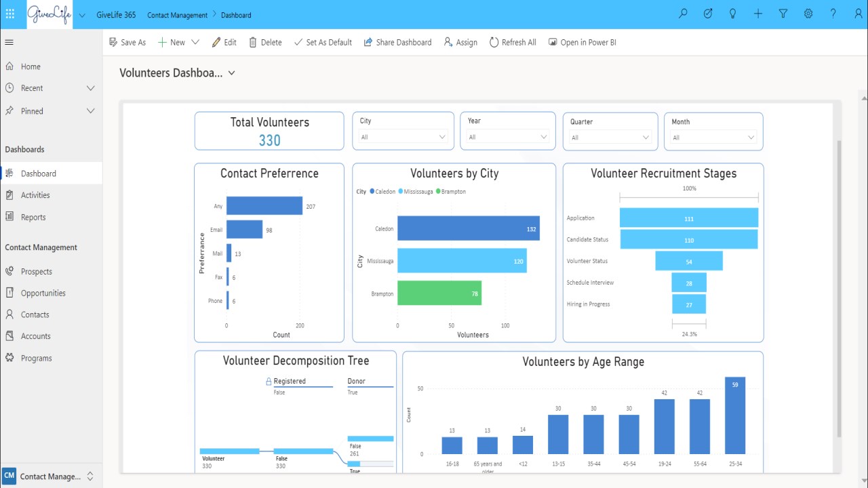Select the Mississauga 120 bar
Screen dimensions: 868x488
coord(462,261)
